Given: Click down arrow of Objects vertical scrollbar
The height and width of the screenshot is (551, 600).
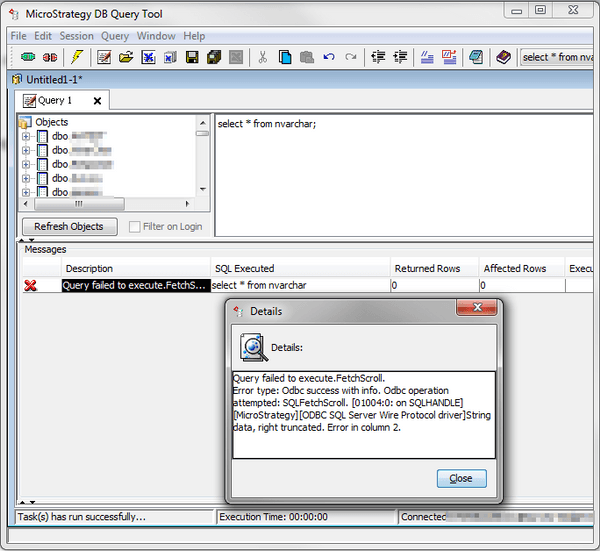Looking at the screenshot, I should [203, 189].
